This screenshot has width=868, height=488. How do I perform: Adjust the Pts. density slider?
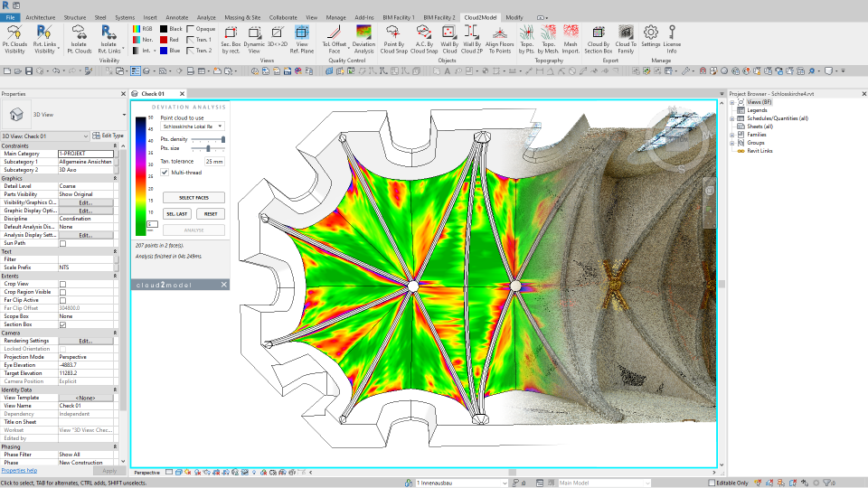click(x=222, y=139)
